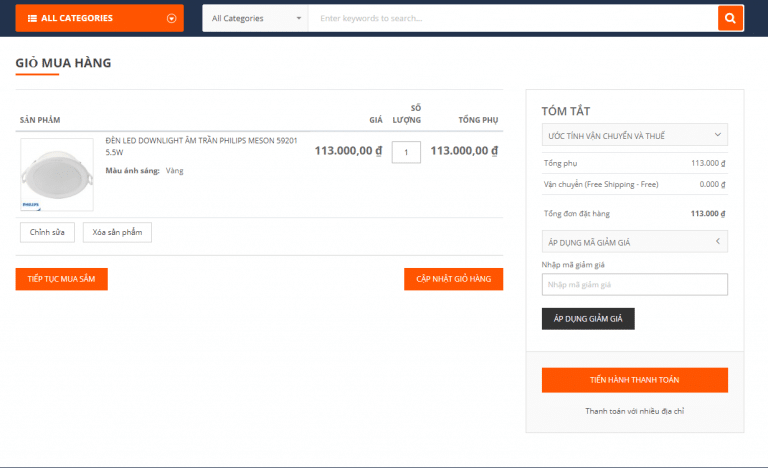
Task: Click the circled down arrow in ALL CATEGORIES
Action: pos(171,18)
